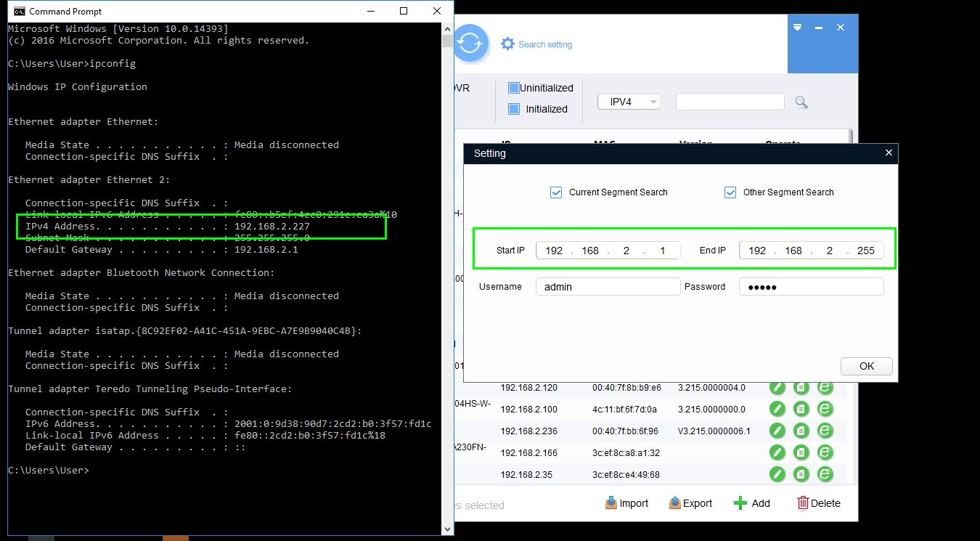Click the Delete button
This screenshot has width=980, height=541.
coord(819,503)
